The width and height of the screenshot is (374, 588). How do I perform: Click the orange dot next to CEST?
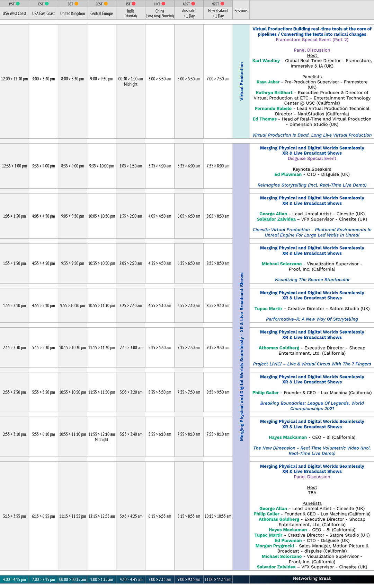[x=106, y=4]
